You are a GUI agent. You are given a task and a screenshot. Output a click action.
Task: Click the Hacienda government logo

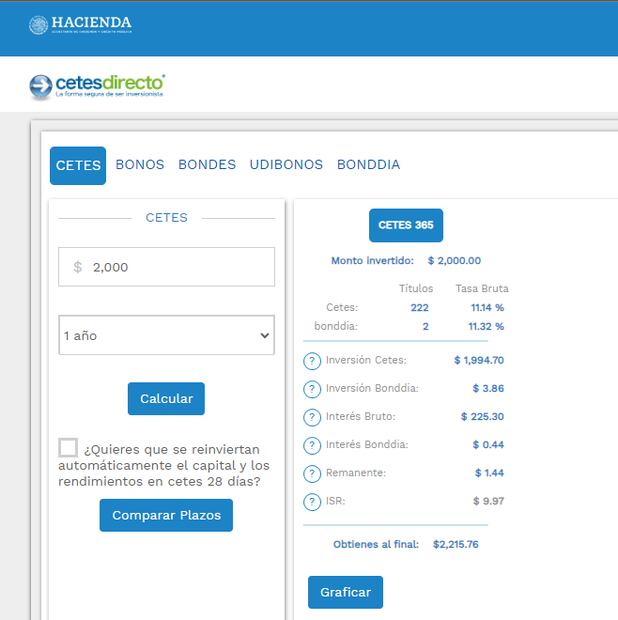(80, 25)
